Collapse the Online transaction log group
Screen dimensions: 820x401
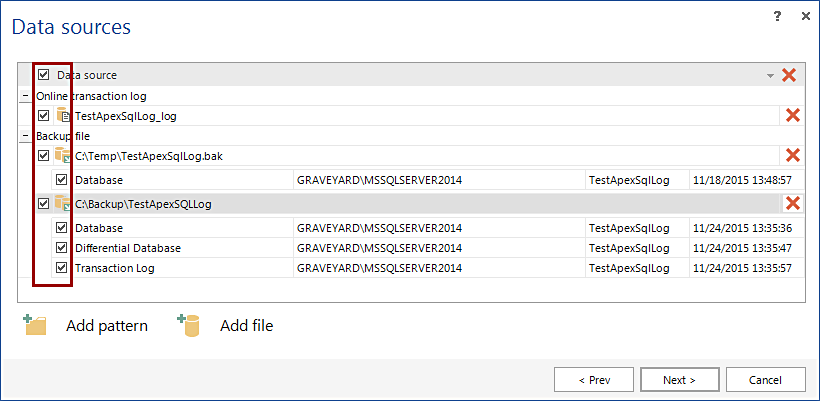[24, 96]
